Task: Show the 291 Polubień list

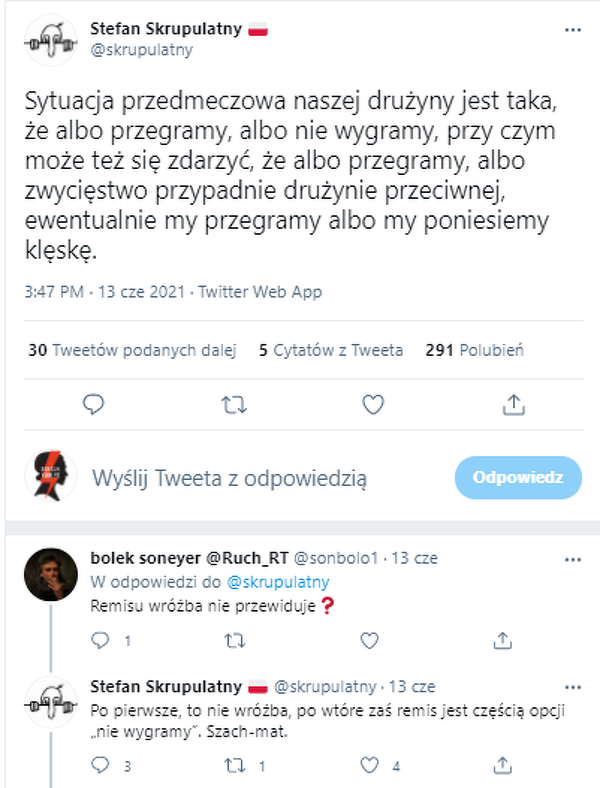Action: coord(474,350)
